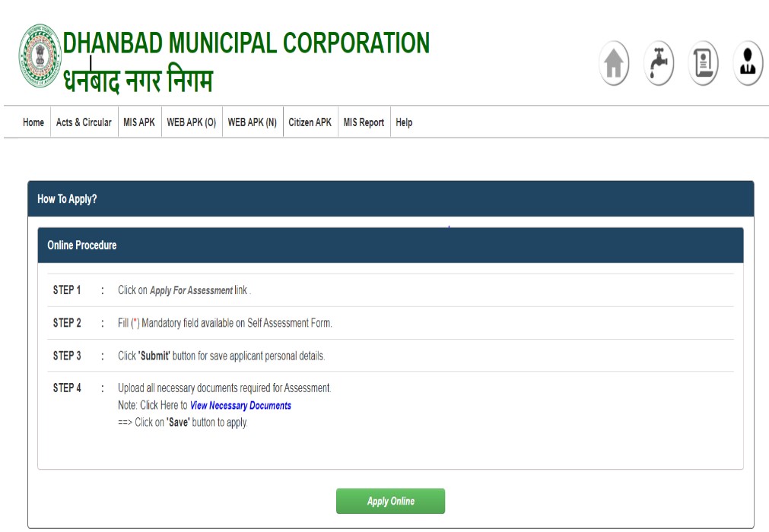This screenshot has width=769, height=532.
Task: Open the certificate document icon
Action: click(x=702, y=63)
